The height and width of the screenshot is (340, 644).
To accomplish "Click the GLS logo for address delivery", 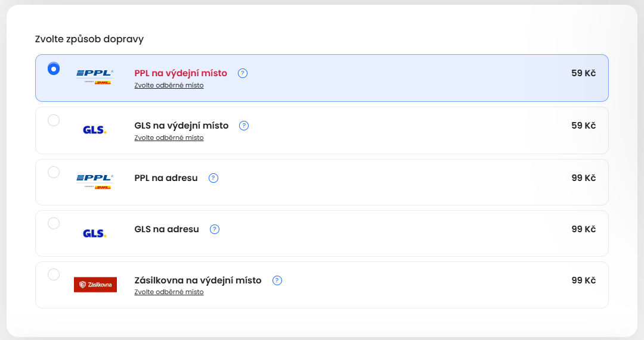I will coord(95,233).
